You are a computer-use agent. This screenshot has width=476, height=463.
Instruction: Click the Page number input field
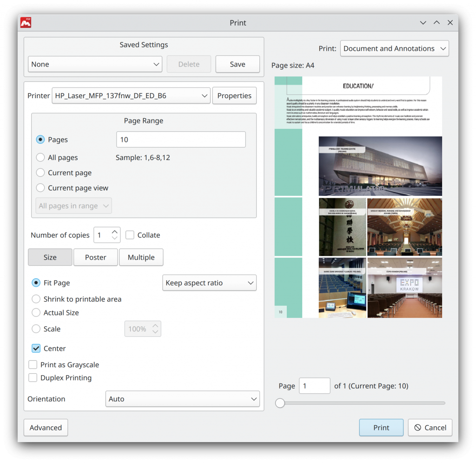314,386
